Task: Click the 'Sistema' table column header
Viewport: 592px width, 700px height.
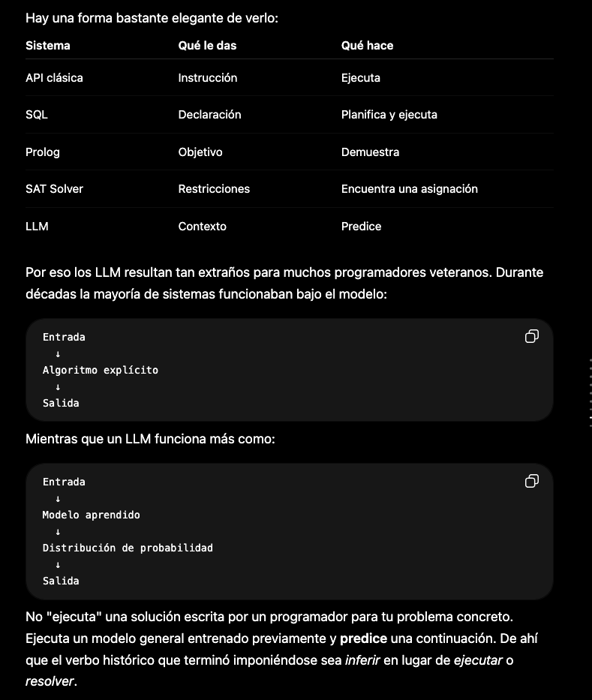Action: click(x=48, y=46)
